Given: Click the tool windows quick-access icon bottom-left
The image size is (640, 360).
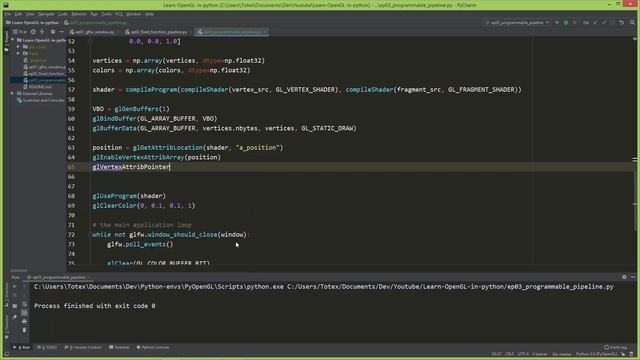Looking at the screenshot, I should (6, 354).
